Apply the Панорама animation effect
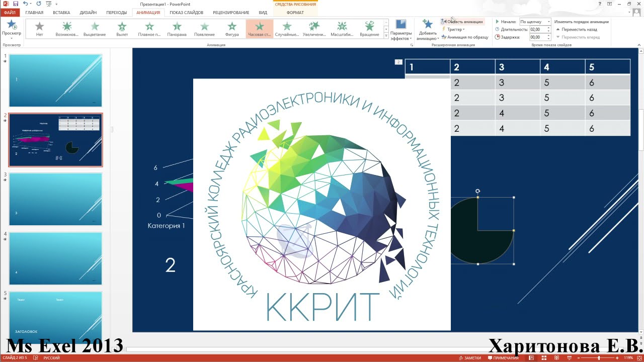 [177, 29]
